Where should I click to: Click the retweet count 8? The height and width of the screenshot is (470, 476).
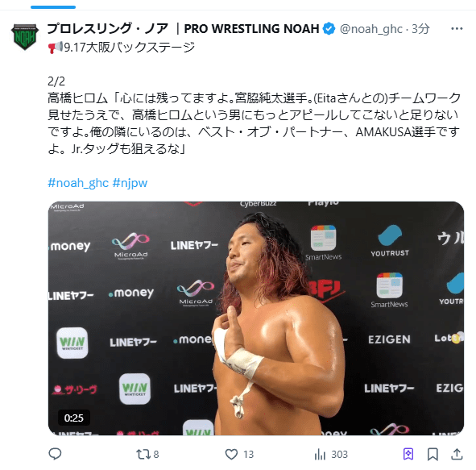point(156,454)
